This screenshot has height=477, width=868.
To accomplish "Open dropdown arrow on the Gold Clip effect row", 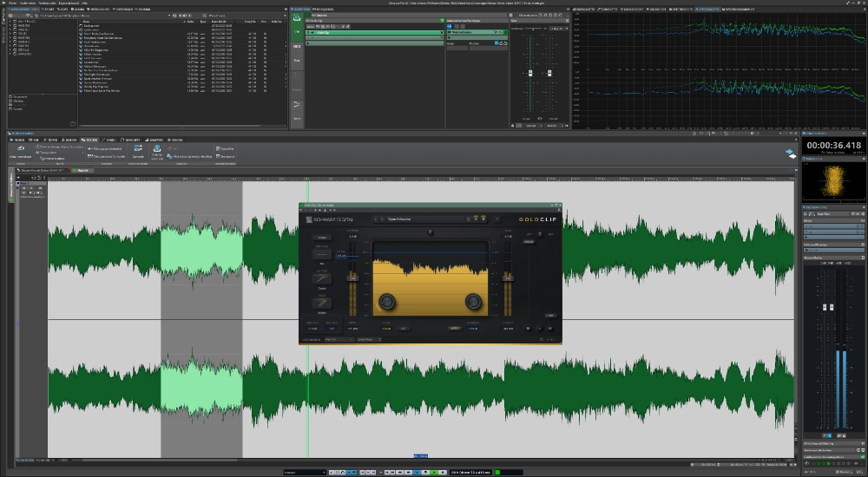I will point(442,33).
